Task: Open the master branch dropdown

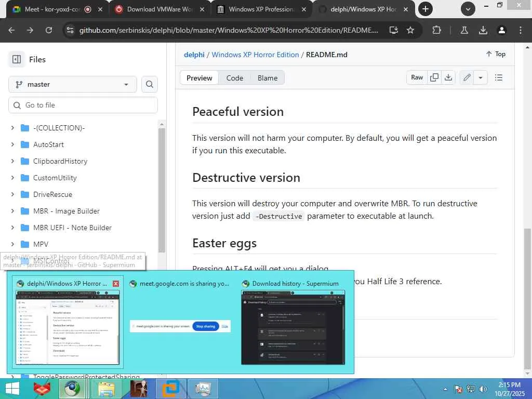Action: coord(73,84)
